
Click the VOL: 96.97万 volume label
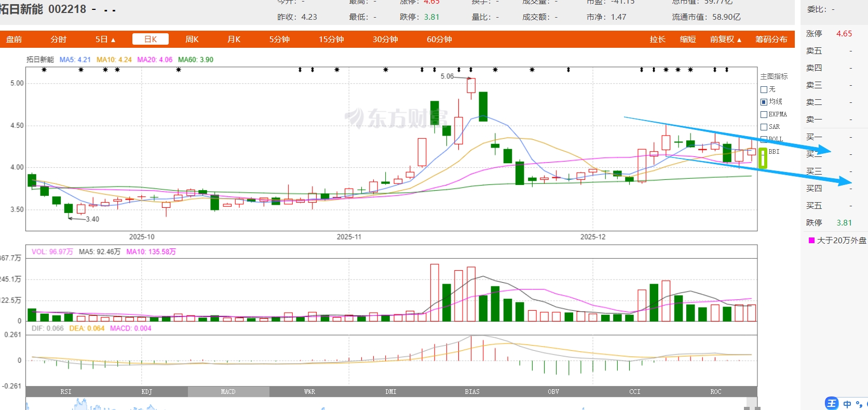[52, 252]
